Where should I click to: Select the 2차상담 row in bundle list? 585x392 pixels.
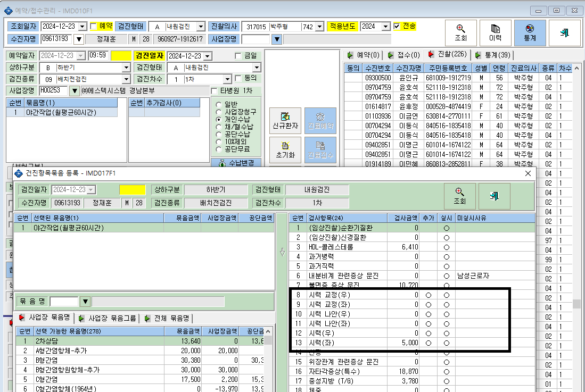point(140,341)
